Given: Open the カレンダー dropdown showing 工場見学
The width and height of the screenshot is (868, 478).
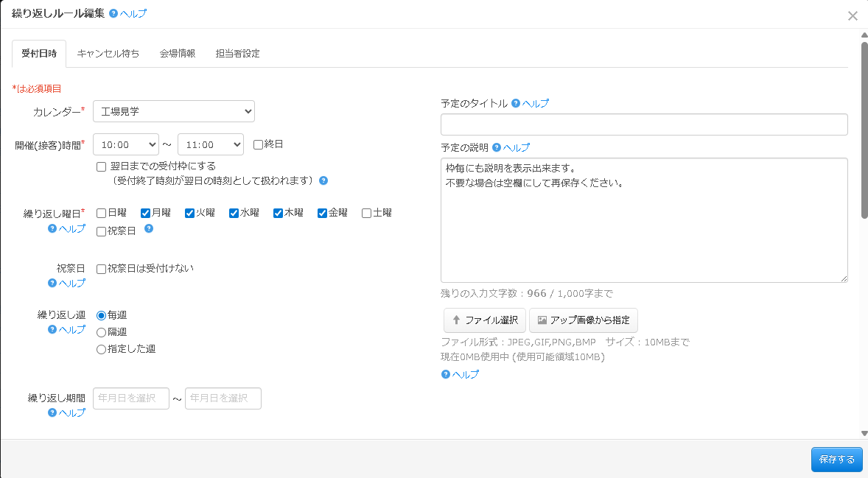Looking at the screenshot, I should coord(173,111).
